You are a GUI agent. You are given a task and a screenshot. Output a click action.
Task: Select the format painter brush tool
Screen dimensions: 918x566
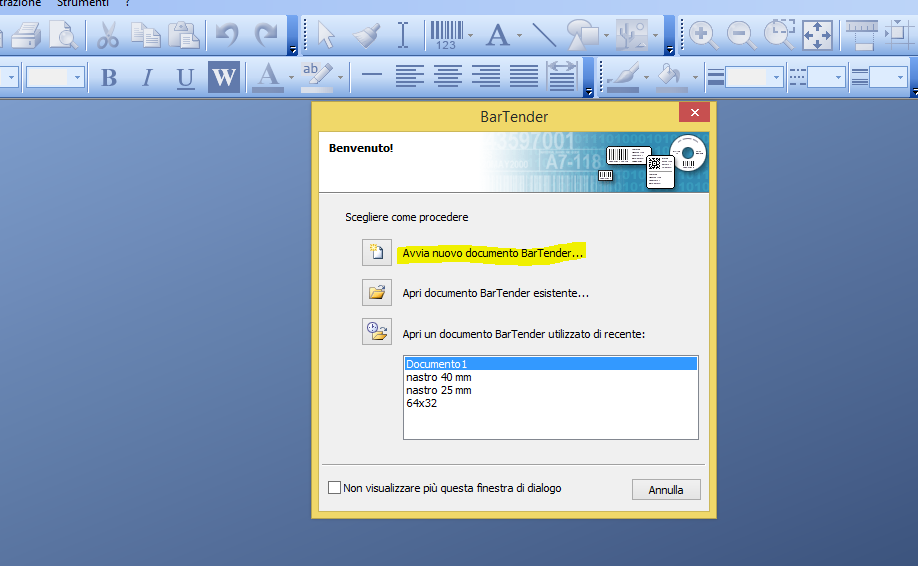pyautogui.click(x=366, y=35)
